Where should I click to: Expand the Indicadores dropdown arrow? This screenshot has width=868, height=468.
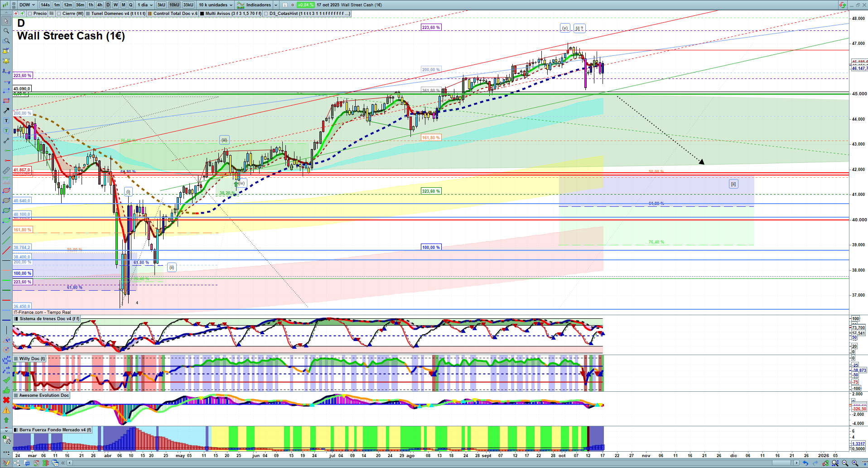pyautogui.click(x=276, y=5)
